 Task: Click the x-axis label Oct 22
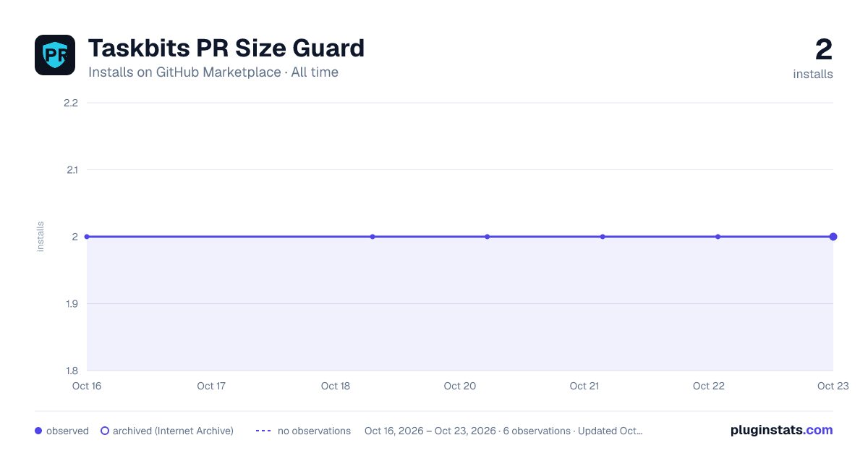pos(709,386)
